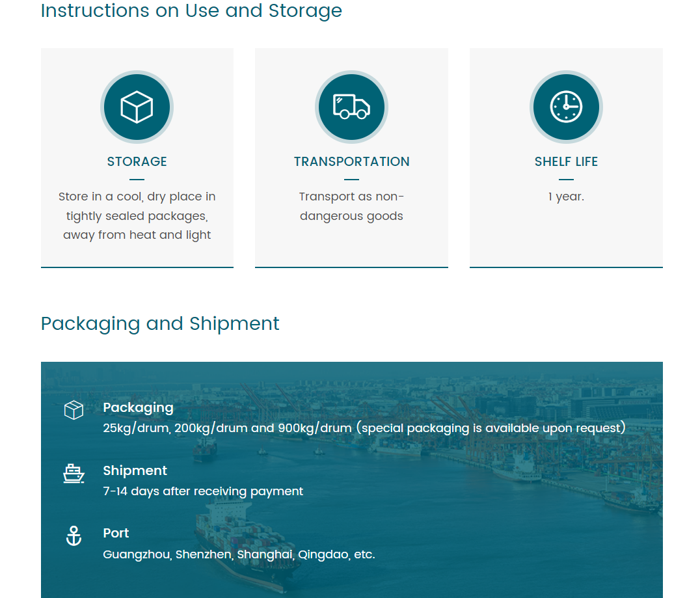Click the Storage cube icon
Viewport: 700px width, 598px height.
coord(137,107)
